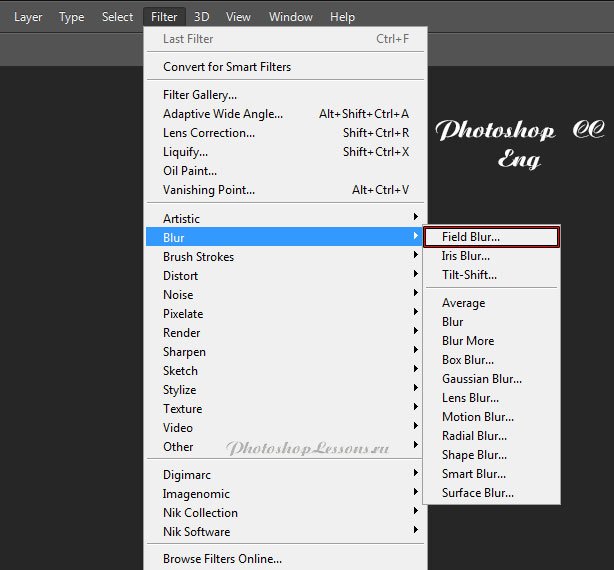The width and height of the screenshot is (614, 570).
Task: Select Gaussian Blur filter
Action: pos(481,379)
